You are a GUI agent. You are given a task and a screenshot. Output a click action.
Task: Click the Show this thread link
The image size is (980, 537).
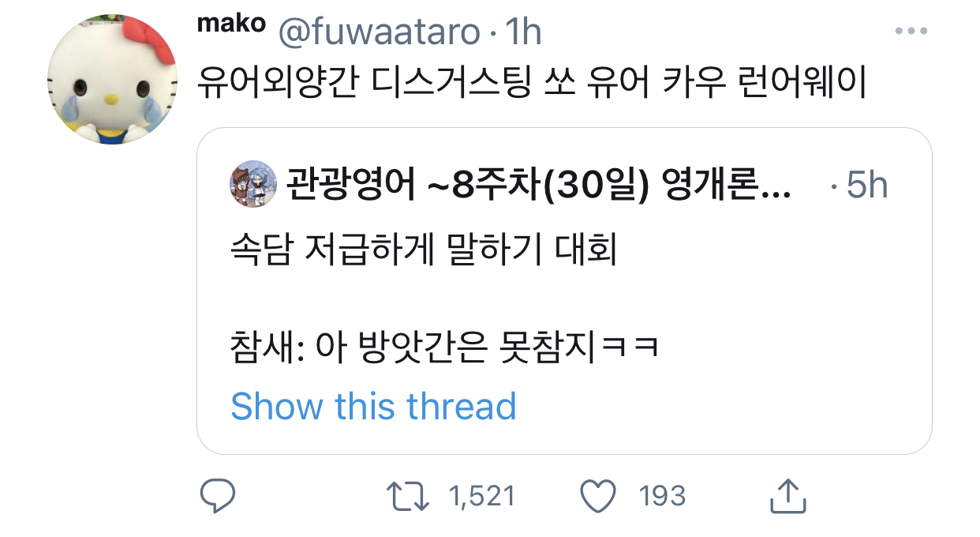click(x=373, y=406)
